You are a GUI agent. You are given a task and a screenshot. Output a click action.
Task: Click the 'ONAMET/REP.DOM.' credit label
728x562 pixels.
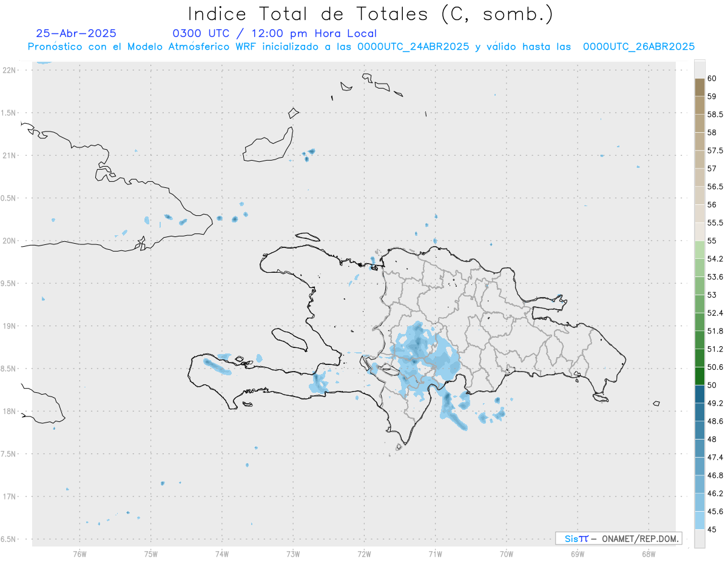click(640, 538)
